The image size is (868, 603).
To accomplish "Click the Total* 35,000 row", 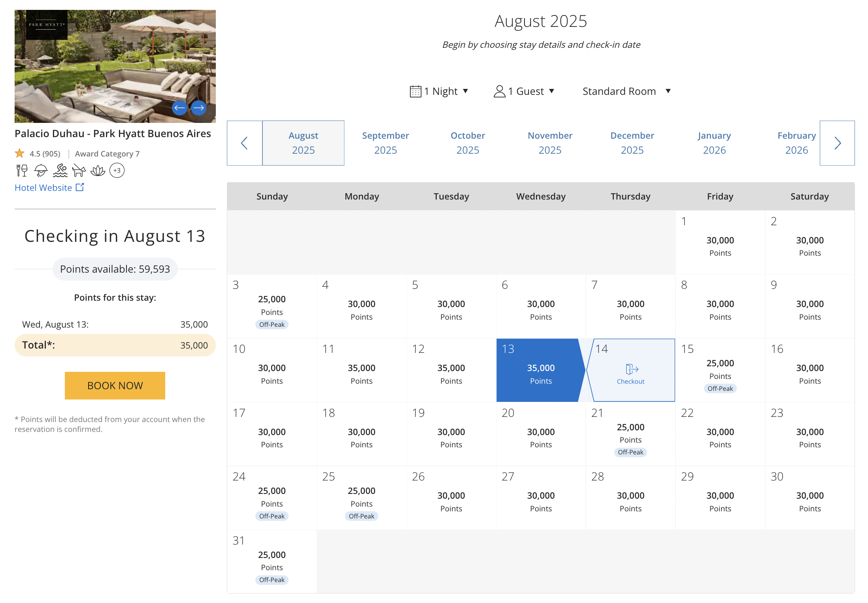I will pyautogui.click(x=115, y=345).
